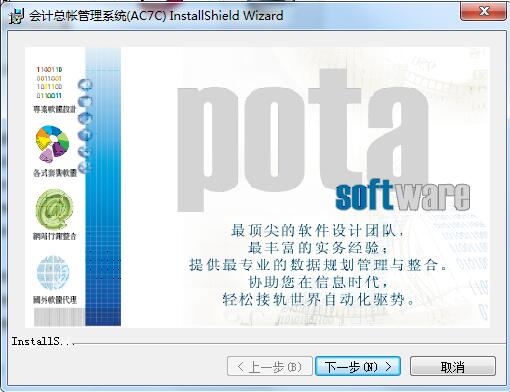This screenshot has width=510, height=392.
Task: Click the bottom water droplet bubble
Action: tap(85, 168)
